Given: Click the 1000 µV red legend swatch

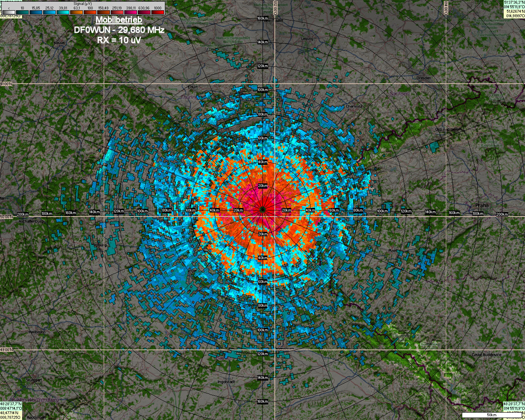Looking at the screenshot, I should pos(158,12).
